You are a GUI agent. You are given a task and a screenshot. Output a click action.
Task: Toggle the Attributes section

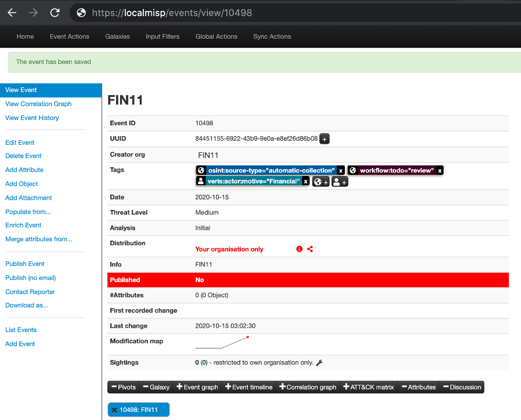coord(418,387)
